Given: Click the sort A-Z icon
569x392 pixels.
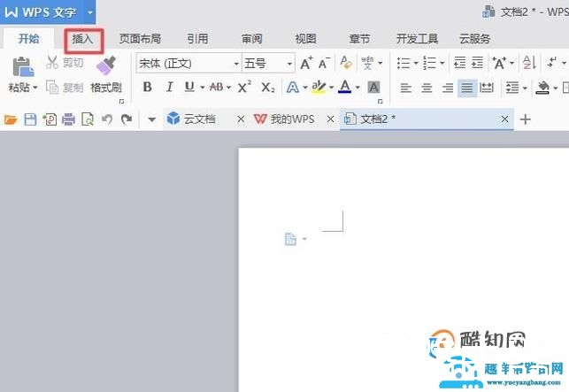Looking at the screenshot, I should [529, 63].
